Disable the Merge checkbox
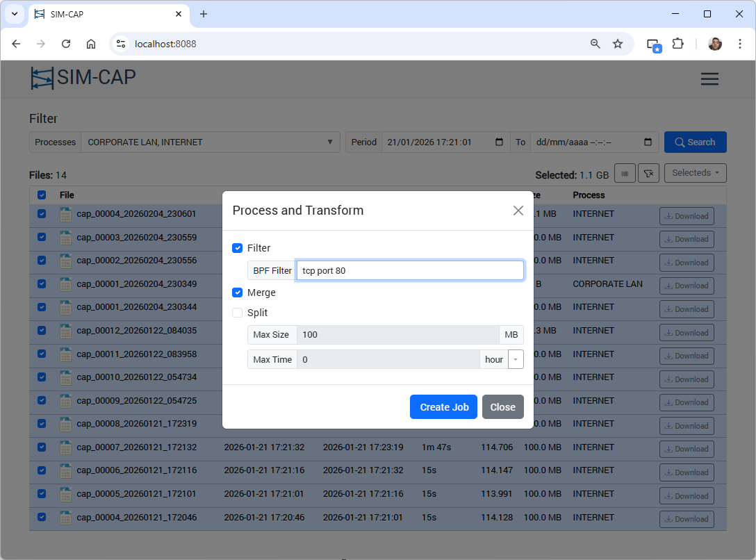The height and width of the screenshot is (560, 756). pos(238,293)
